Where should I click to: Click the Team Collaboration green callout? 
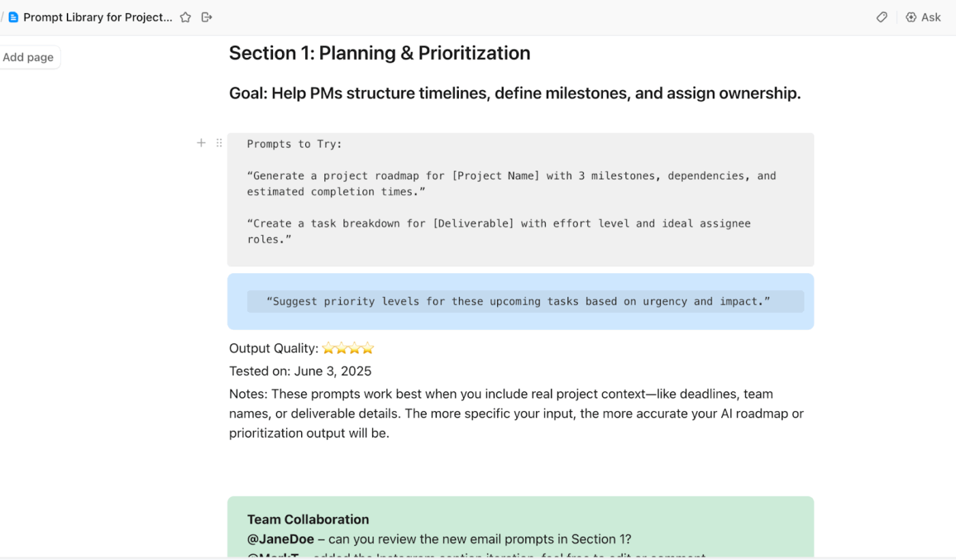pyautogui.click(x=520, y=526)
